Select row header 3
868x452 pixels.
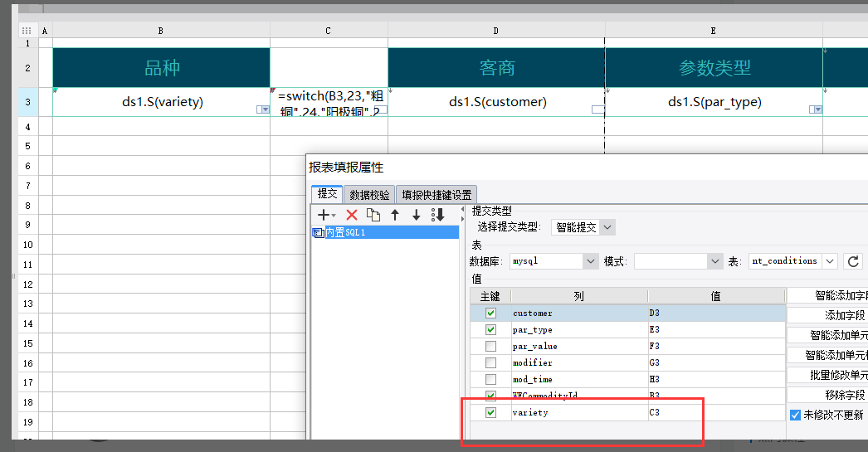(27, 102)
